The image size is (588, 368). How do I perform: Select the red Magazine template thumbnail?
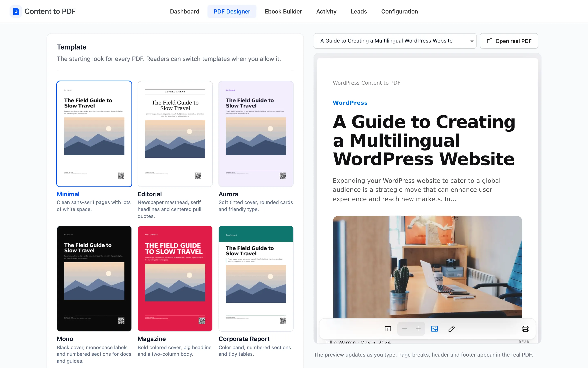pyautogui.click(x=175, y=278)
